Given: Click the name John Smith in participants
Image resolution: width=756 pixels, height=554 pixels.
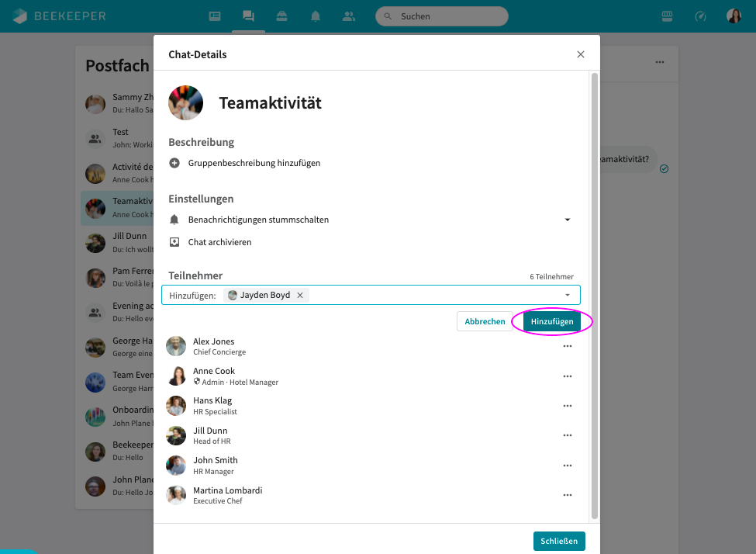Looking at the screenshot, I should click(216, 460).
